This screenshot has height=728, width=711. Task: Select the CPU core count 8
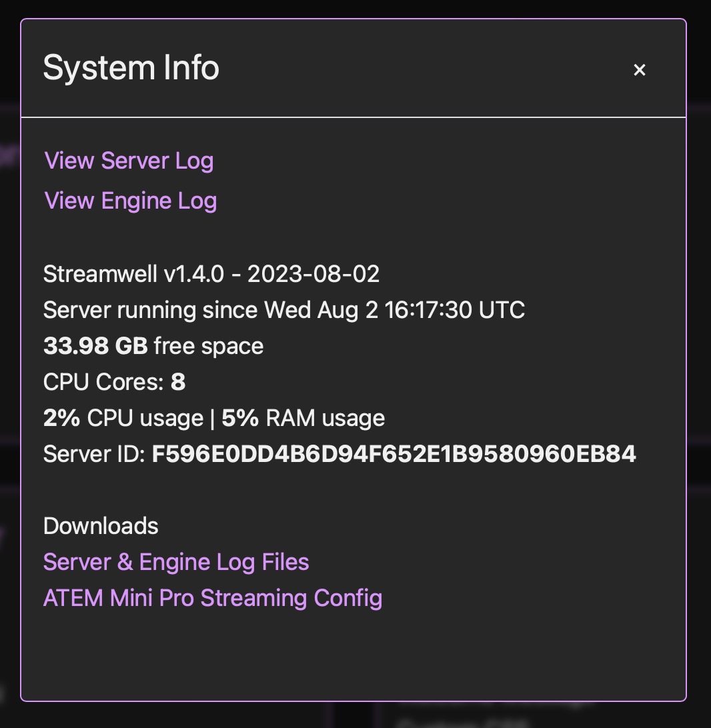point(178,382)
